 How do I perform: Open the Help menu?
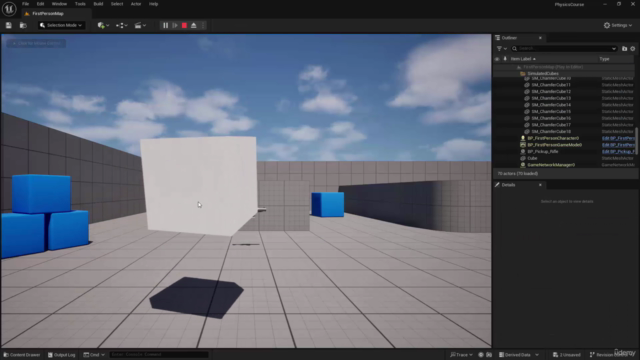click(153, 4)
